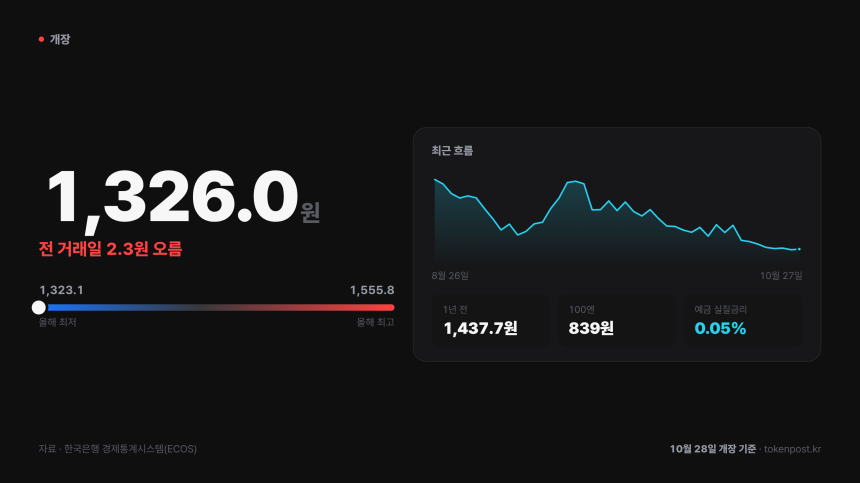Click the 올해 최저 label

point(58,322)
